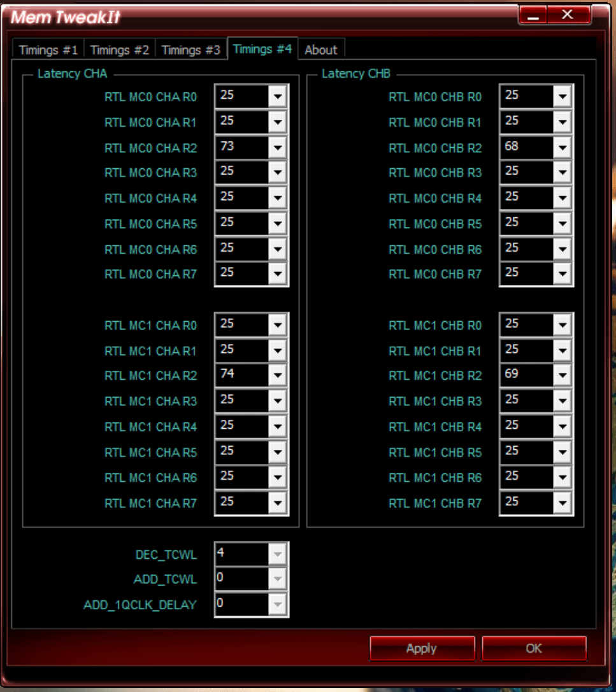Click the Latency CHA group label

73,74
